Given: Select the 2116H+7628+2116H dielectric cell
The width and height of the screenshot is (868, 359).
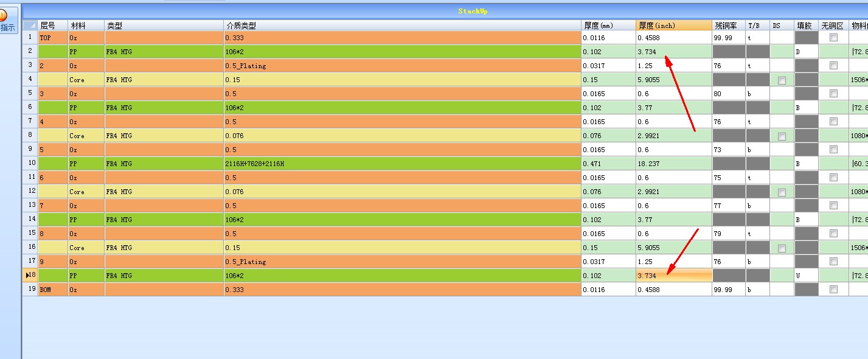Looking at the screenshot, I should click(403, 164).
